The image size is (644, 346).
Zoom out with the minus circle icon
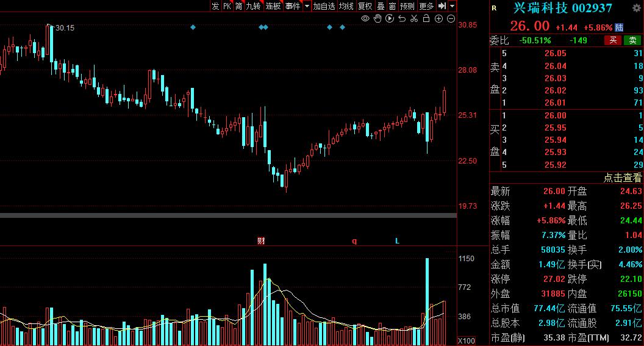coord(451,18)
